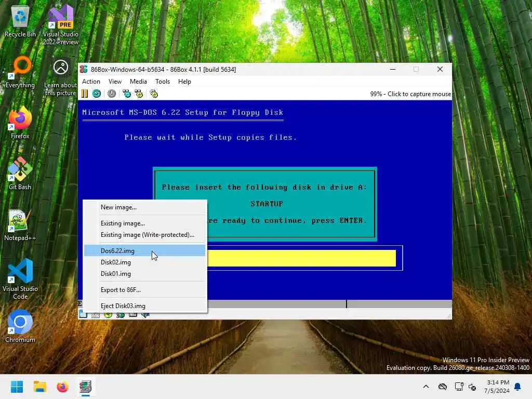The image size is (532, 399).
Task: Open the Tools menu
Action: pyautogui.click(x=163, y=82)
